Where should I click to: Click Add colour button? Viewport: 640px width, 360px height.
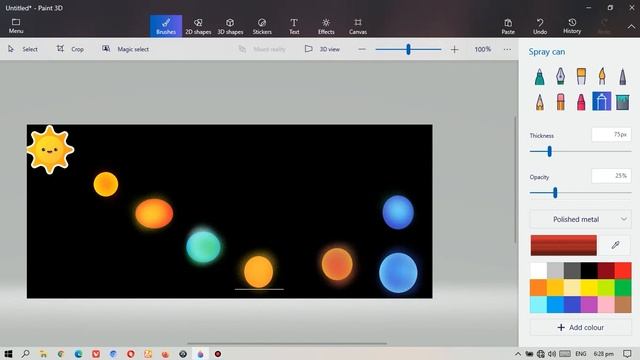[580, 327]
